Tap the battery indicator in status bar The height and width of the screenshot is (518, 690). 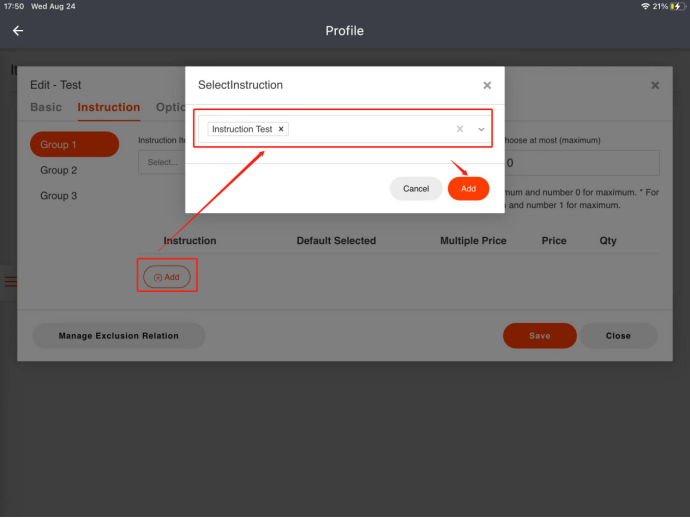click(x=677, y=6)
